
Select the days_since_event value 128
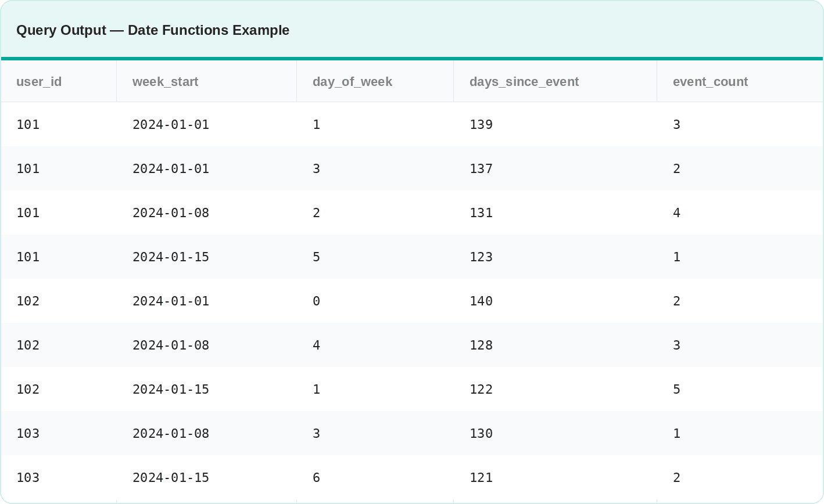pyautogui.click(x=481, y=345)
